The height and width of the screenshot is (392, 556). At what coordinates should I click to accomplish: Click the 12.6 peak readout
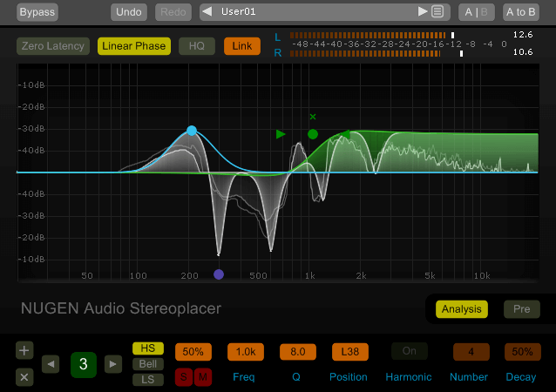tap(523, 35)
